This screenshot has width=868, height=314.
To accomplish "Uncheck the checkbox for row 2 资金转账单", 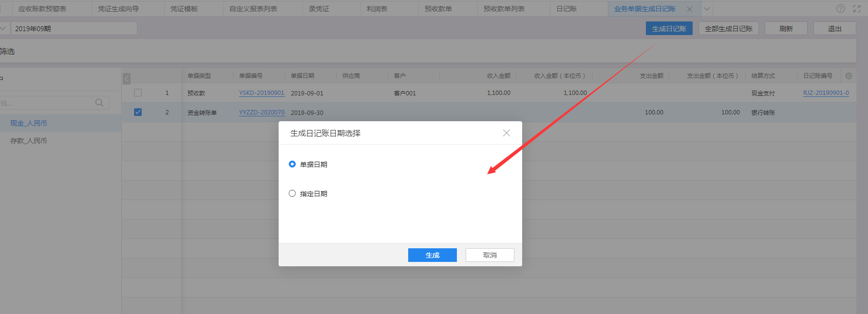I will click(x=138, y=112).
